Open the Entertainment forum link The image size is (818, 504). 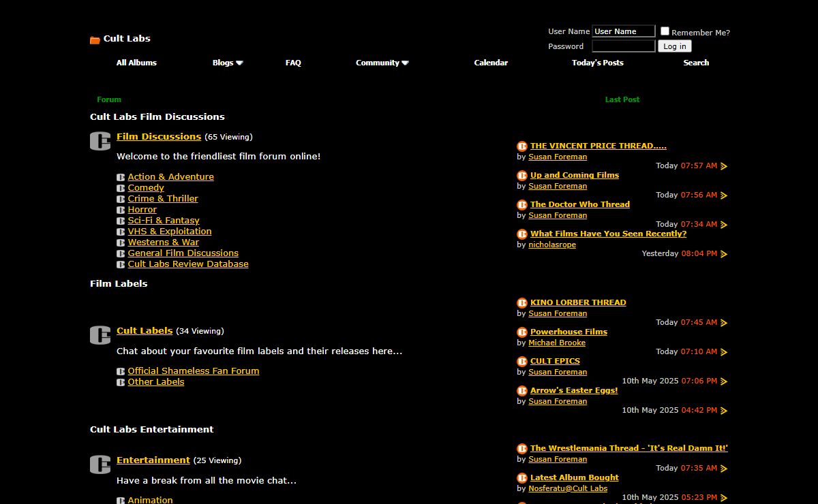click(x=153, y=460)
